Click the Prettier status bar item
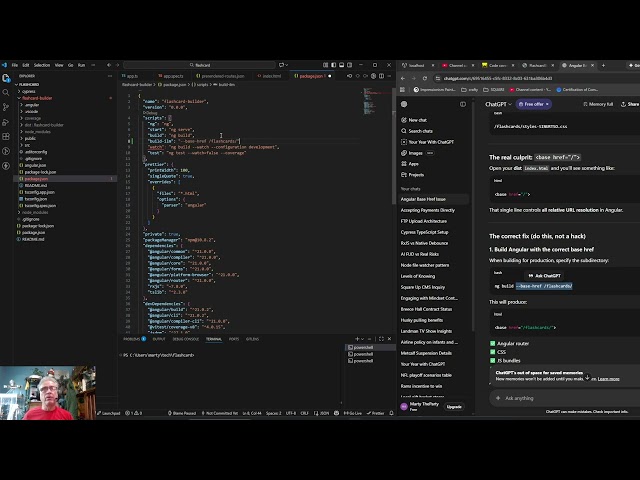The height and width of the screenshot is (480, 640). (x=376, y=413)
